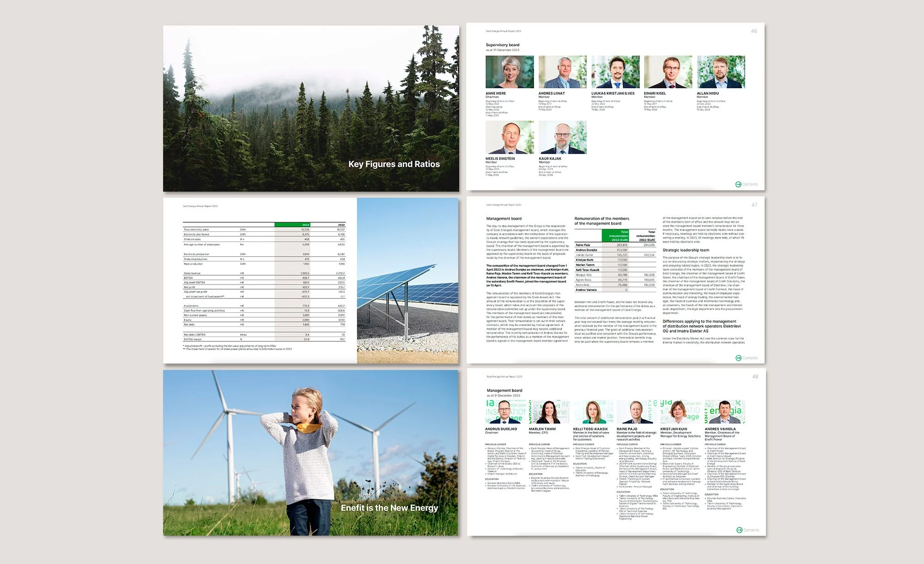Click the "Key Figures and Ratios" title
This screenshot has height=564, width=924.
tap(394, 164)
